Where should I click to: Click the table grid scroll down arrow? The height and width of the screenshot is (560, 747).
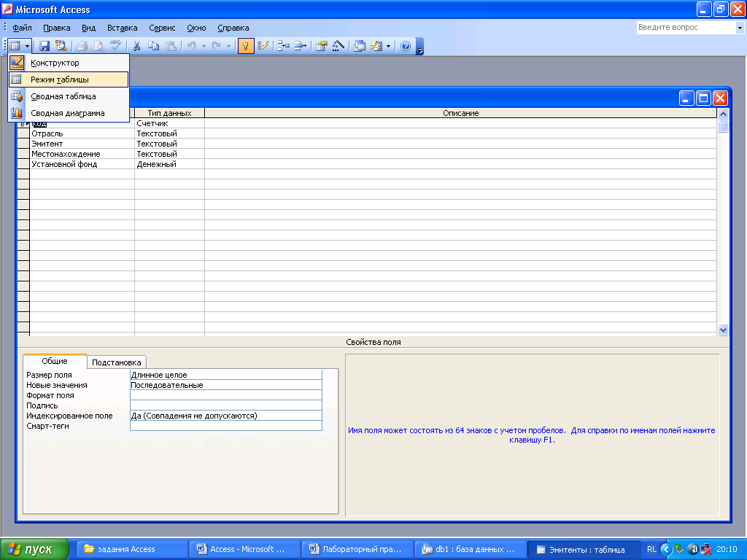click(x=723, y=330)
